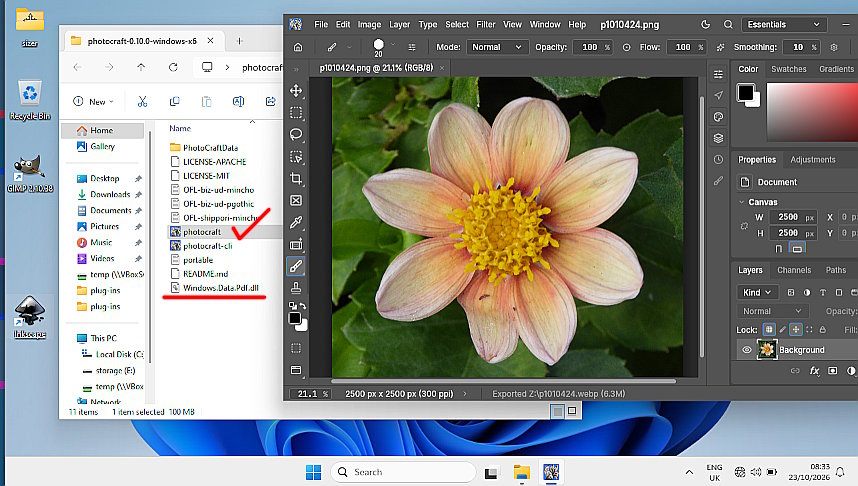
Task: Click the Cut icon in File Explorer
Action: click(x=142, y=101)
